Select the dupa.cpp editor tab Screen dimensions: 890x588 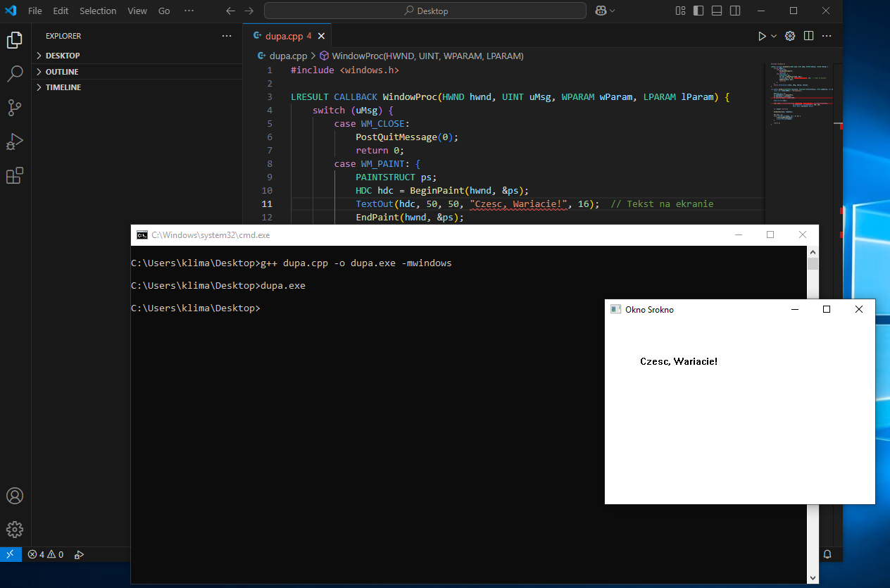coord(284,36)
